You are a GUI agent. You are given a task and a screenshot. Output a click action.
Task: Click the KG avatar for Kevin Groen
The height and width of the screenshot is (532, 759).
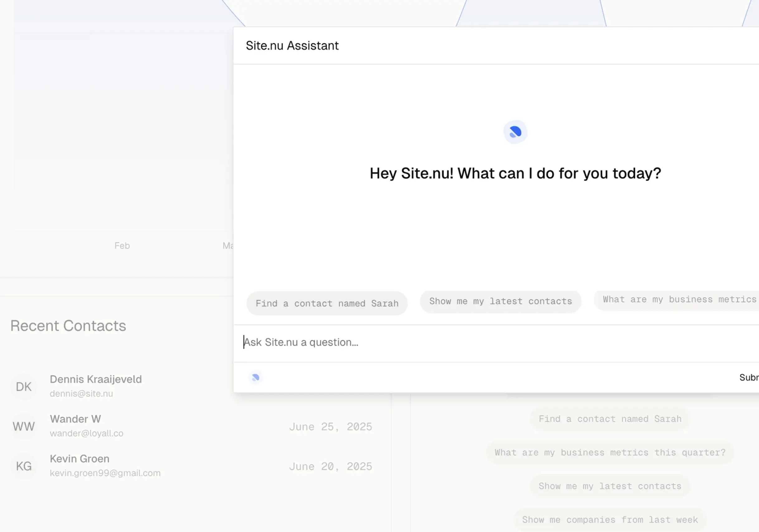click(x=24, y=466)
